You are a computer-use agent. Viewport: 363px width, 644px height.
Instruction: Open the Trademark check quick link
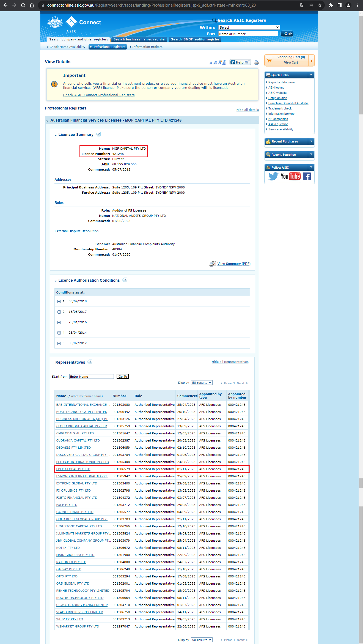click(x=280, y=108)
